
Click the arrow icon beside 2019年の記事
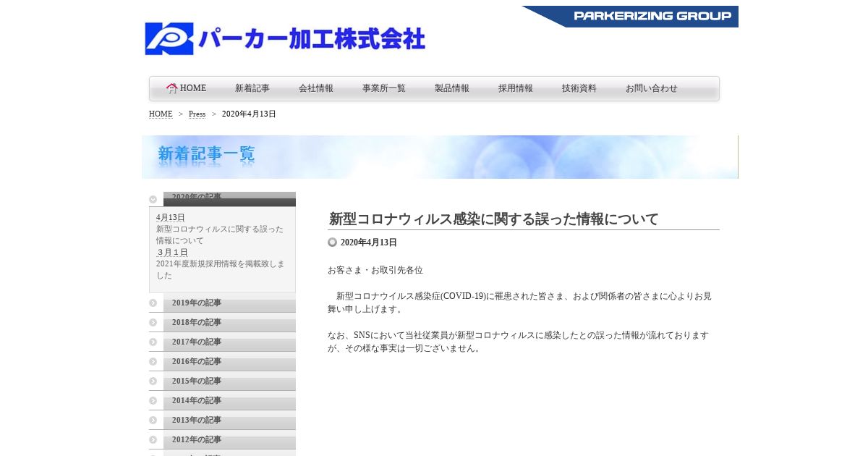153,303
